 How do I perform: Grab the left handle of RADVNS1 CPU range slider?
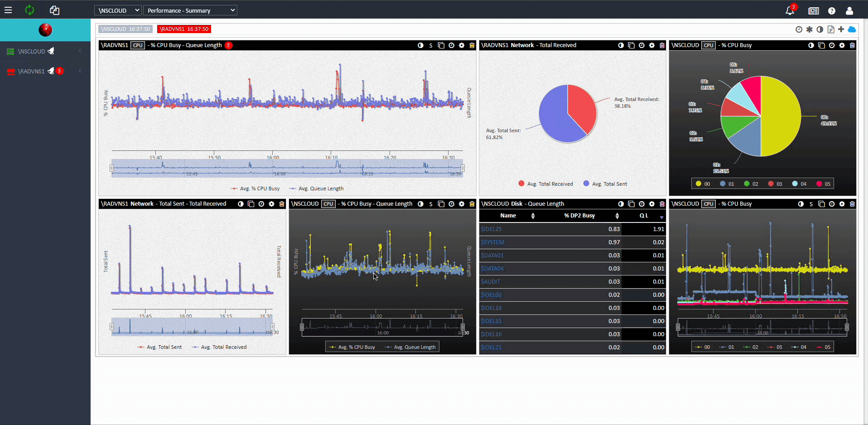click(111, 168)
